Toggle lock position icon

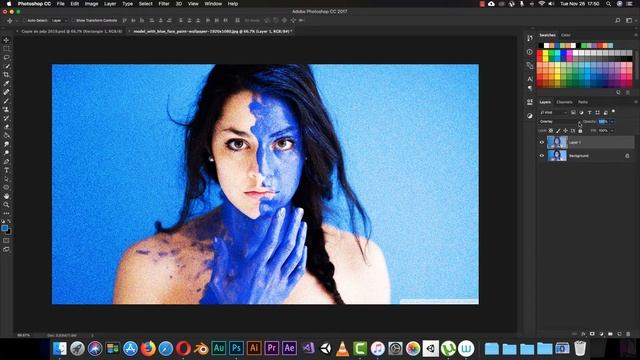(x=565, y=131)
